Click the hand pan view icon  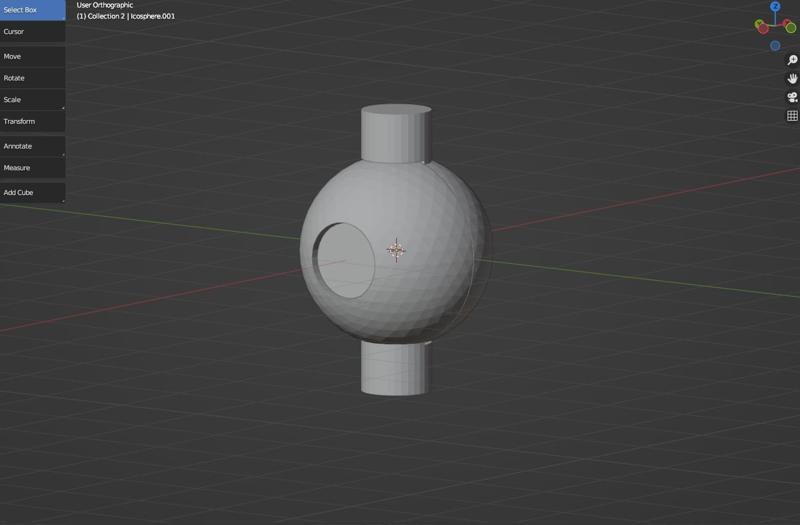[792, 79]
